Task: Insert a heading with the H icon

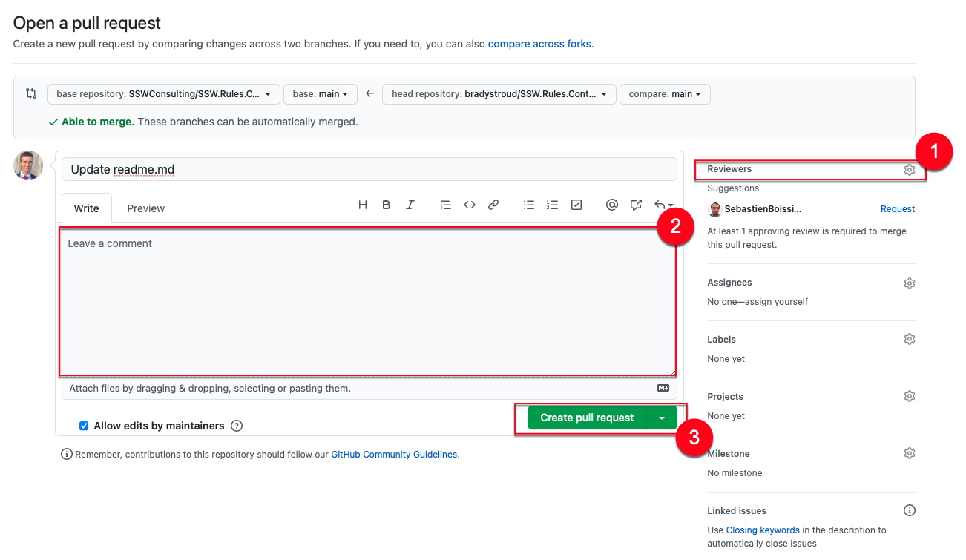Action: tap(363, 205)
